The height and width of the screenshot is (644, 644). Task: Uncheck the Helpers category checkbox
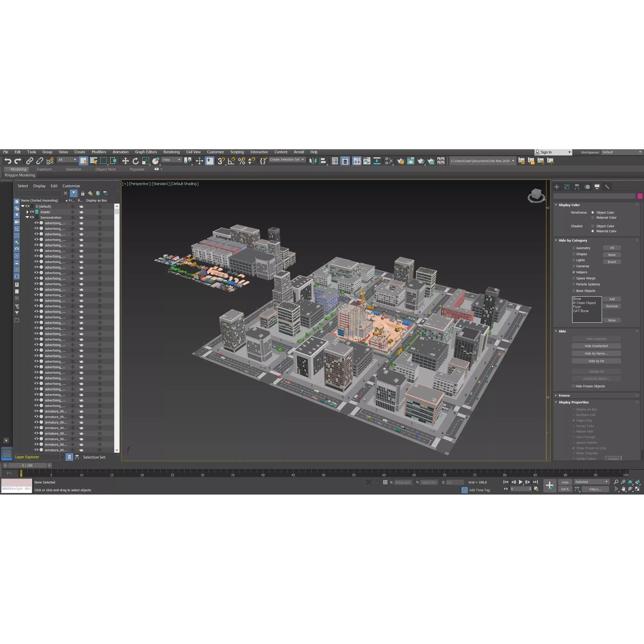coord(574,272)
